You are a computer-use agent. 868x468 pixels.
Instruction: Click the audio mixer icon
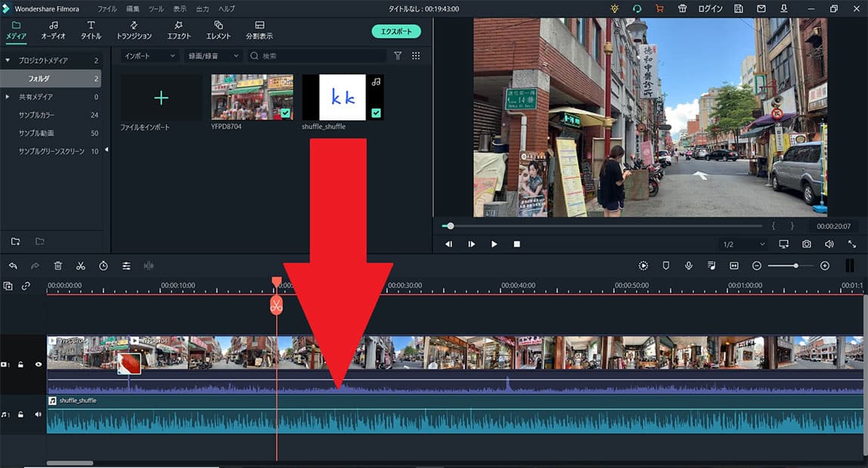coord(711,266)
